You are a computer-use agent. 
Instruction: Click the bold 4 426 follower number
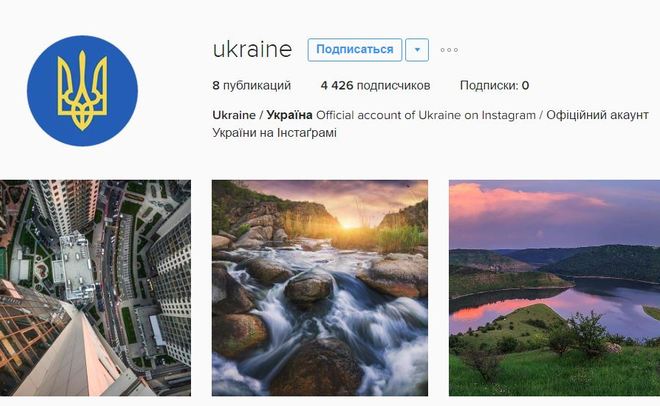(337, 85)
